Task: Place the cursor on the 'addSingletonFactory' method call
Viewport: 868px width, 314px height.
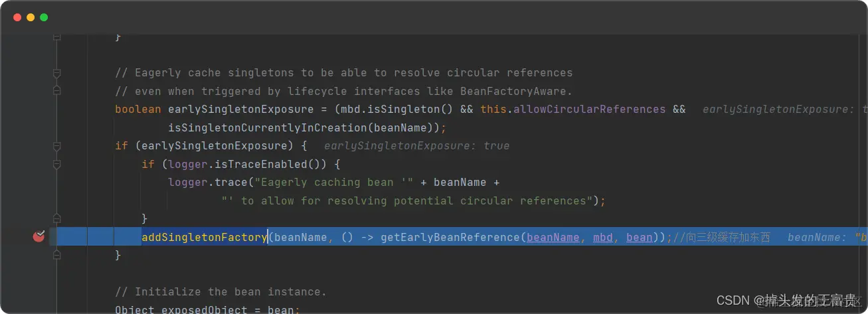Action: (204, 237)
